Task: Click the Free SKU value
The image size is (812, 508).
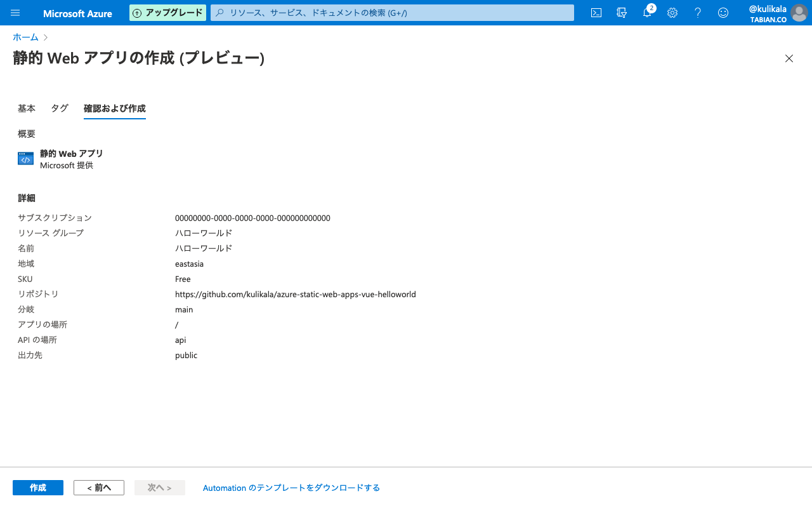Action: coord(183,279)
